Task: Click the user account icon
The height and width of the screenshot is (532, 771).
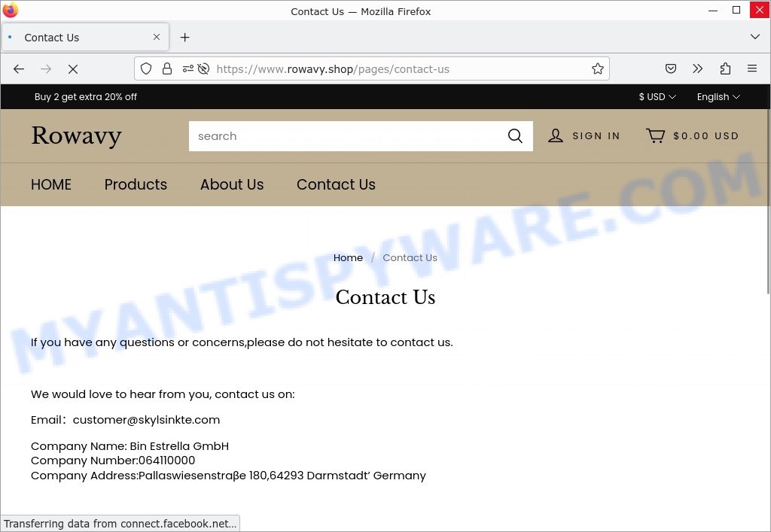Action: coord(556,136)
